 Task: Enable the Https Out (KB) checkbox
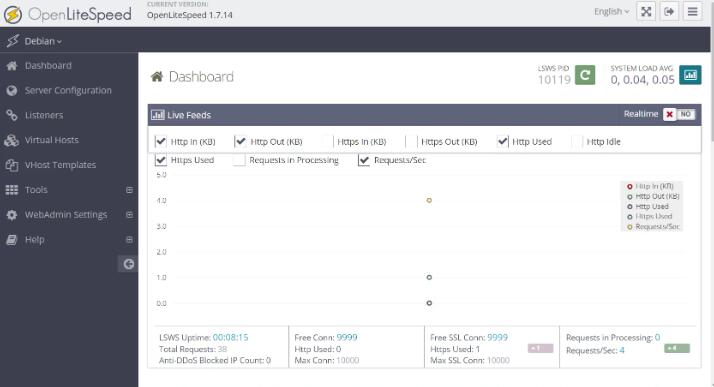[x=411, y=142]
